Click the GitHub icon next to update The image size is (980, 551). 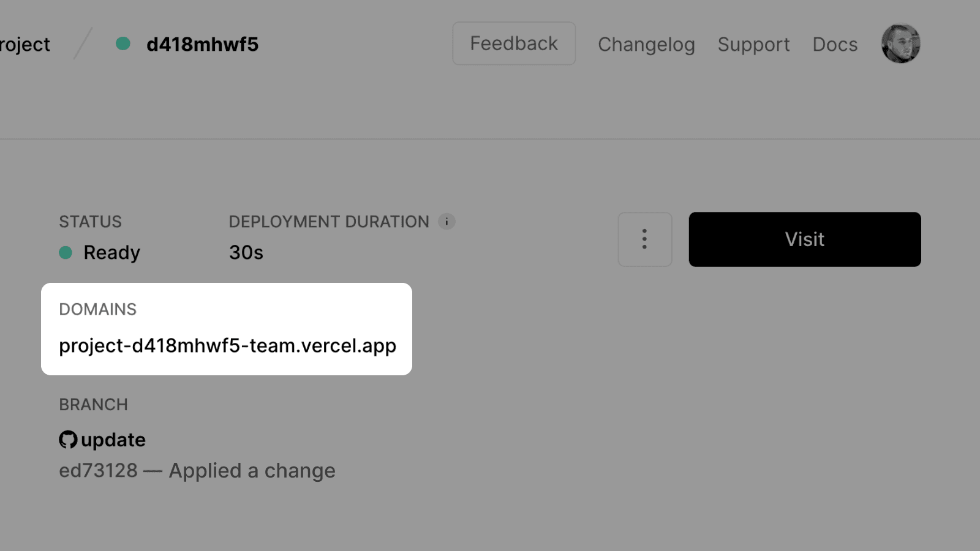tap(68, 440)
